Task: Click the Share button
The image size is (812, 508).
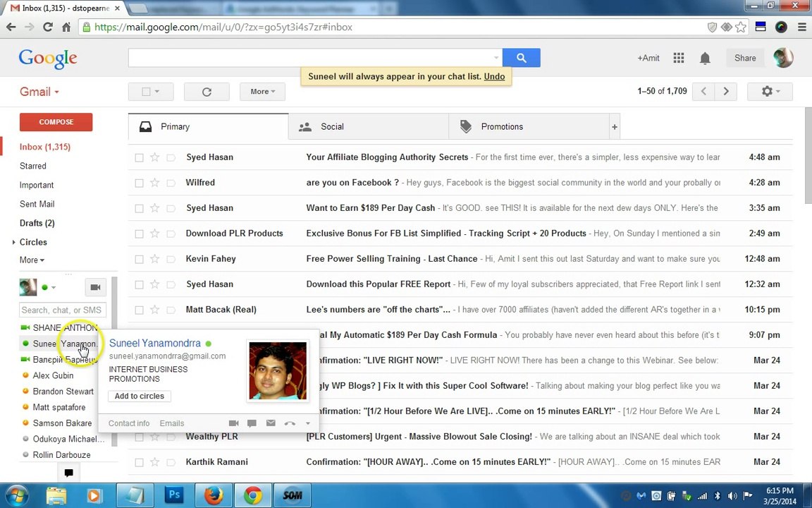Action: coord(744,58)
